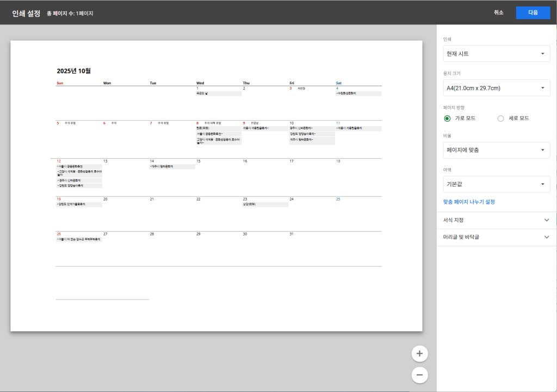This screenshot has height=392, width=557.
Task: Click the 총 페이지 수 page count text
Action: tap(70, 13)
